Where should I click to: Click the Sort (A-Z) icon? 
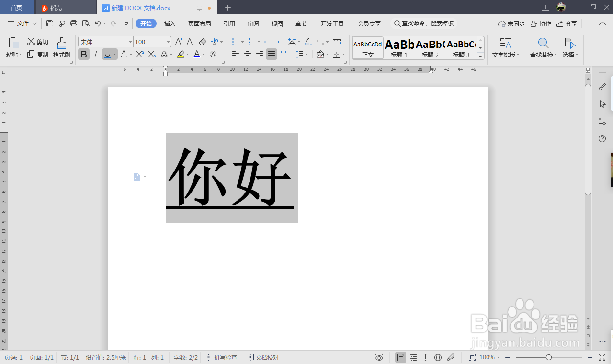point(308,42)
